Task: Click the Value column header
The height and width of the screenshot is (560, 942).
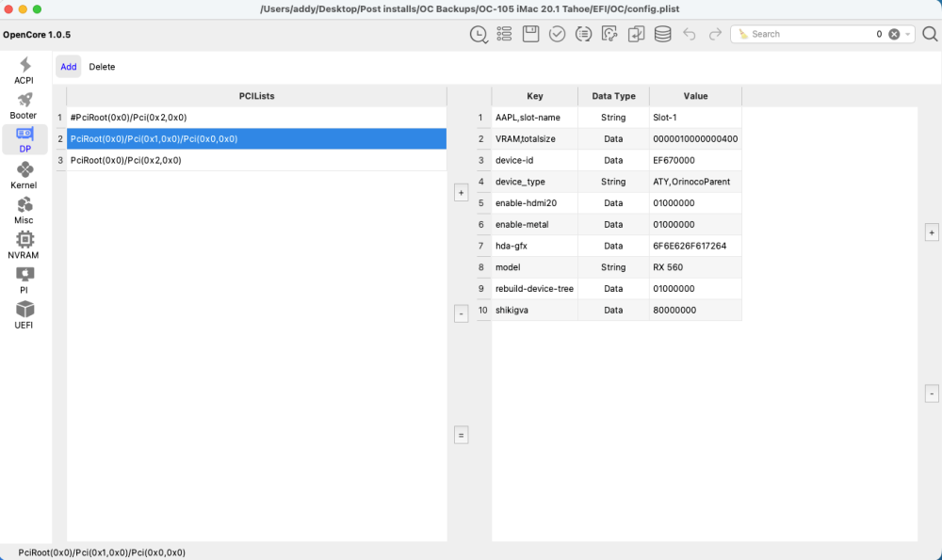Action: pos(695,96)
